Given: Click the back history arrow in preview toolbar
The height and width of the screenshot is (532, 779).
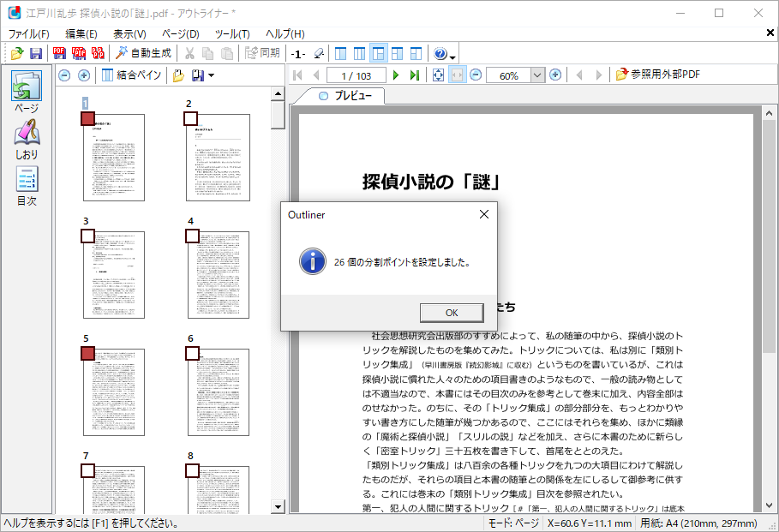Looking at the screenshot, I should coord(578,75).
